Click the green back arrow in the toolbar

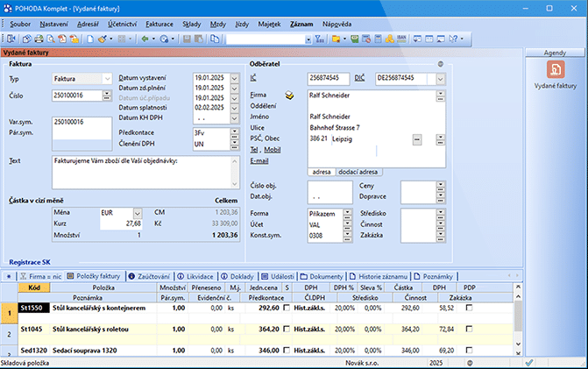143,39
